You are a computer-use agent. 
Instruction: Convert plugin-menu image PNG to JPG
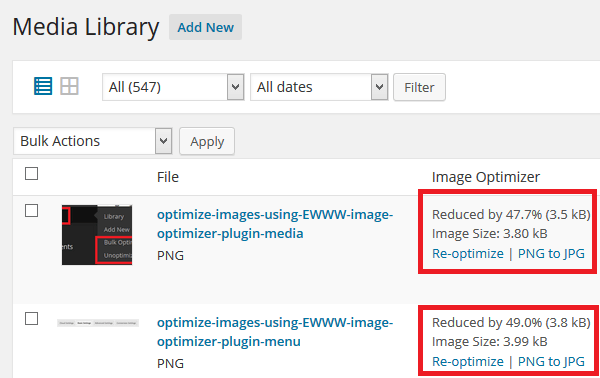tap(551, 361)
